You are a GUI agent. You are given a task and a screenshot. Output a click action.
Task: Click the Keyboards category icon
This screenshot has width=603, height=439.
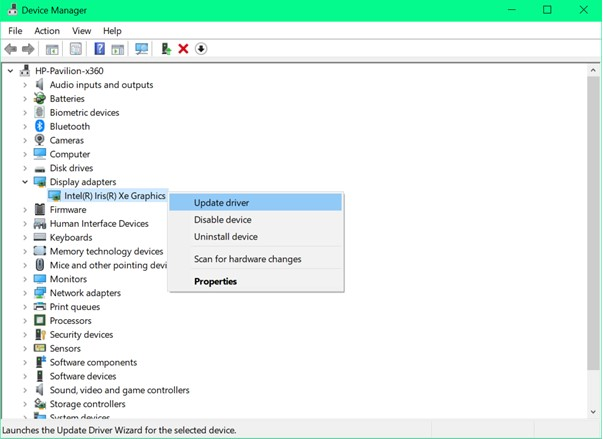(x=40, y=237)
